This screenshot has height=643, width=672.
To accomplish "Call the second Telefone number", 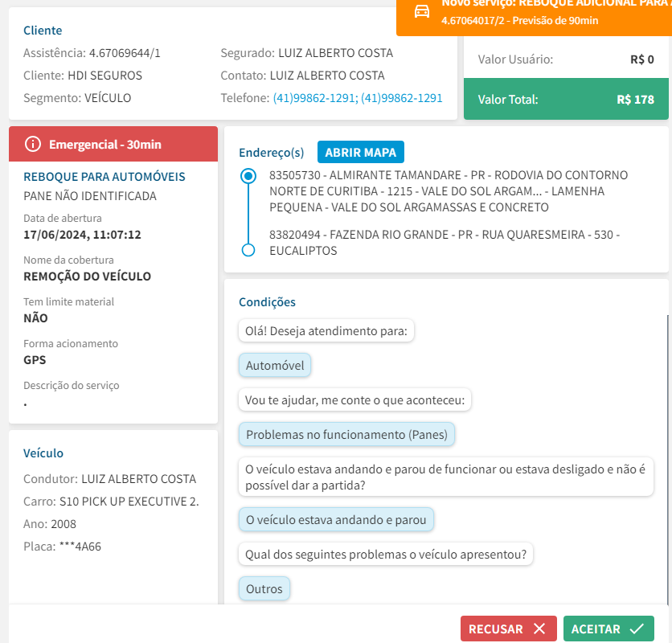I will tap(402, 98).
